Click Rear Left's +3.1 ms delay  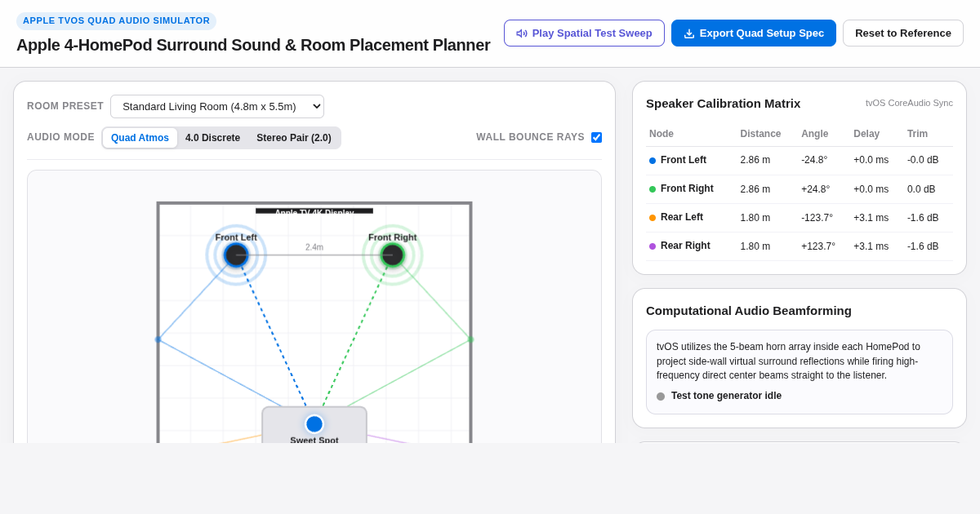(x=871, y=218)
